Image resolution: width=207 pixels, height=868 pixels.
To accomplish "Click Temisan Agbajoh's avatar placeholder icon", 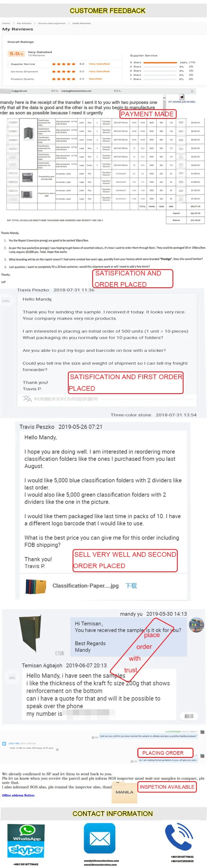I will coord(12,677).
